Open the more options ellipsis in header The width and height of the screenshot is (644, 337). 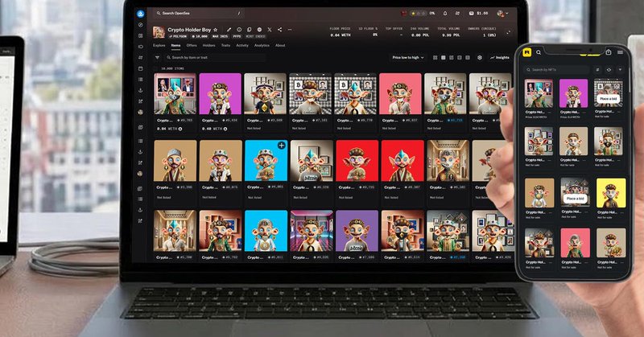click(x=290, y=30)
